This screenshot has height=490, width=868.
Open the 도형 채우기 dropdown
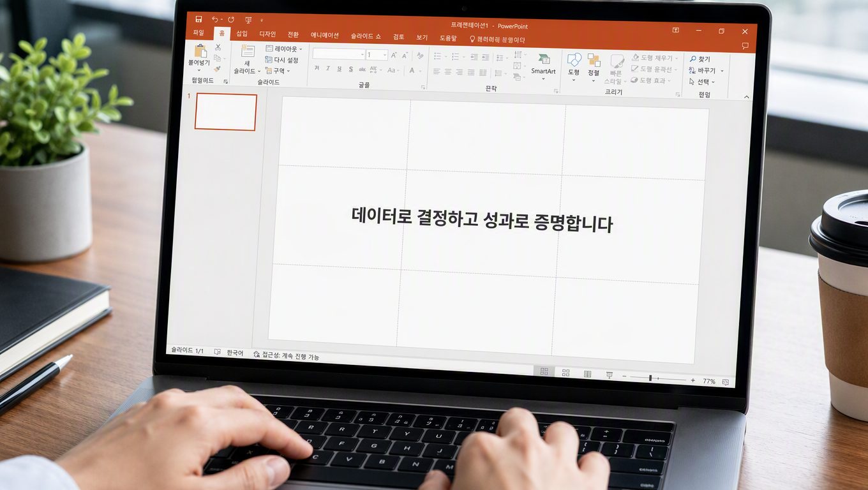655,58
